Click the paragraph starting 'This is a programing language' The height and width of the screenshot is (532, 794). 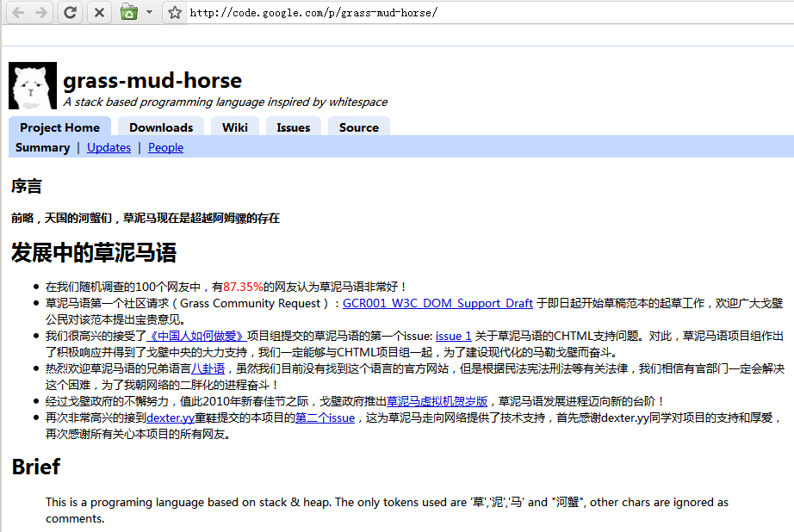click(387, 510)
